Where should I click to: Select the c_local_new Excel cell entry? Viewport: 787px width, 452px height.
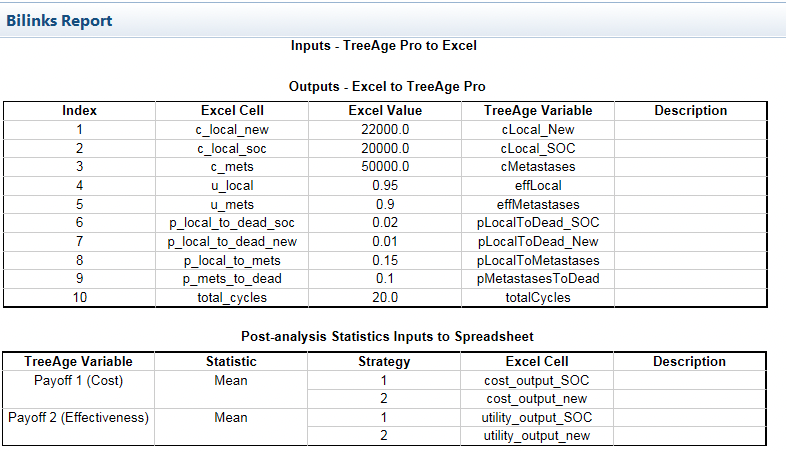point(232,129)
